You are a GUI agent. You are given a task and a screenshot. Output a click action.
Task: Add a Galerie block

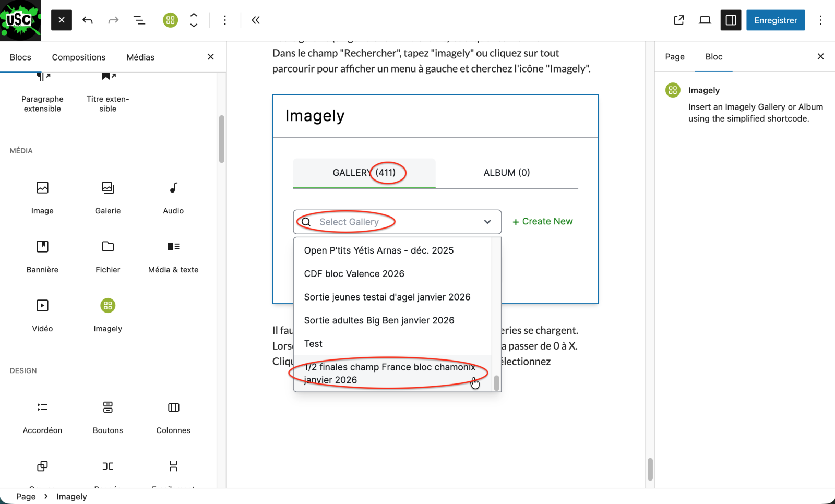click(x=108, y=197)
